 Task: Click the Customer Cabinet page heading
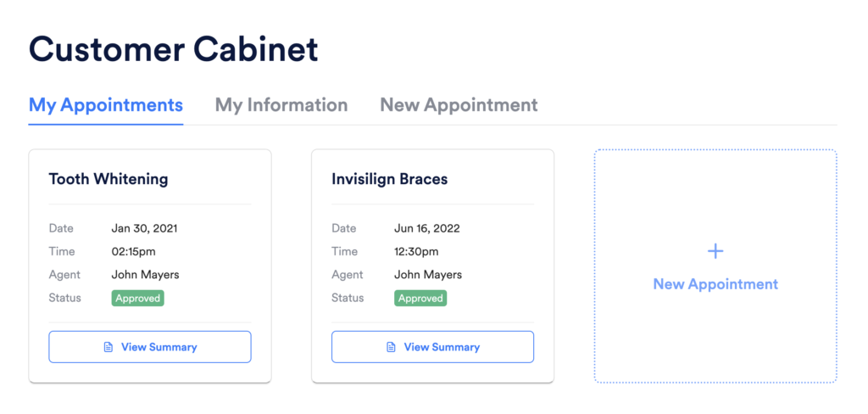tap(174, 49)
